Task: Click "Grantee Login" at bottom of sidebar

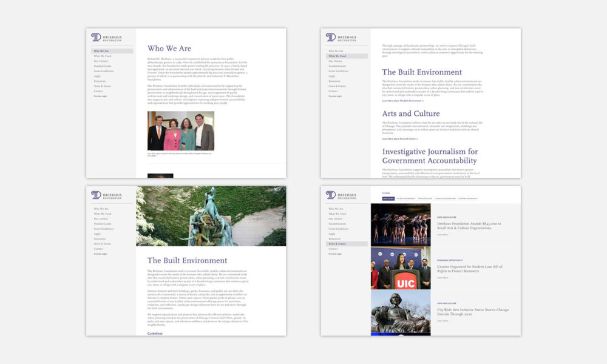Action: (x=101, y=96)
